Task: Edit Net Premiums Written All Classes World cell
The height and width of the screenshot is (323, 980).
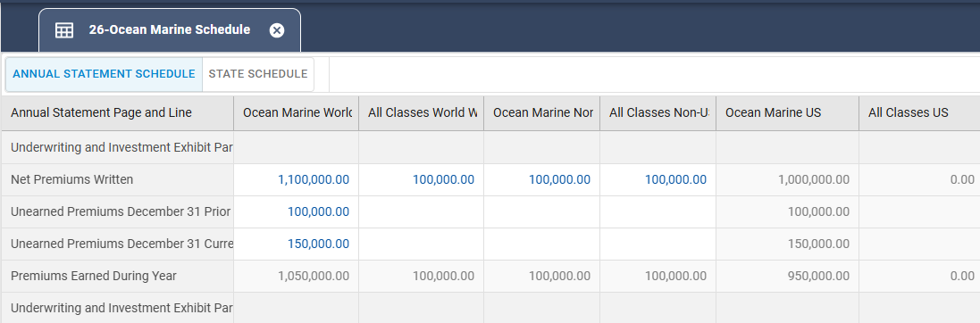Action: [x=422, y=180]
